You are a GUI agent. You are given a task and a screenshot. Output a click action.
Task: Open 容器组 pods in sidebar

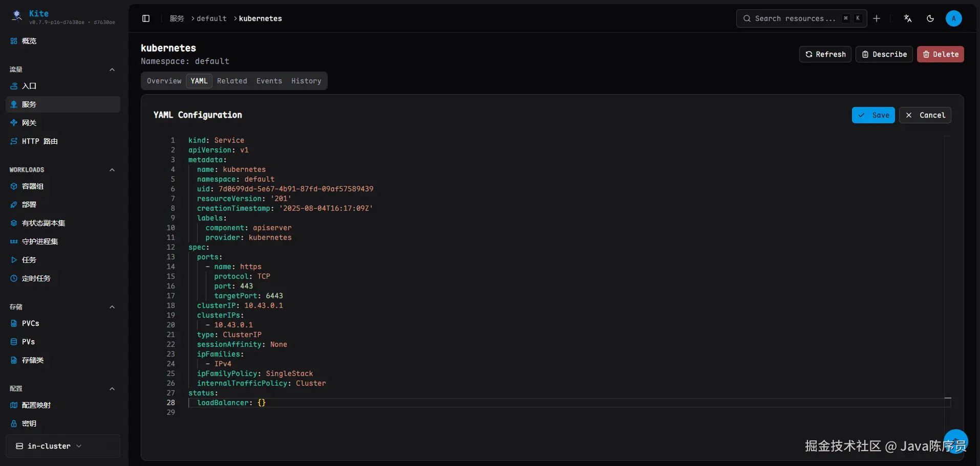[x=32, y=186]
